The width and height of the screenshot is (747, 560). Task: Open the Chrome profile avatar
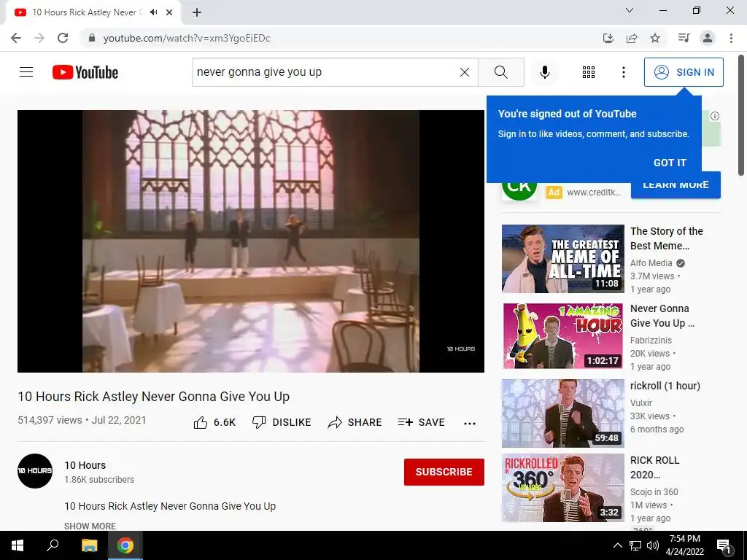click(x=708, y=38)
